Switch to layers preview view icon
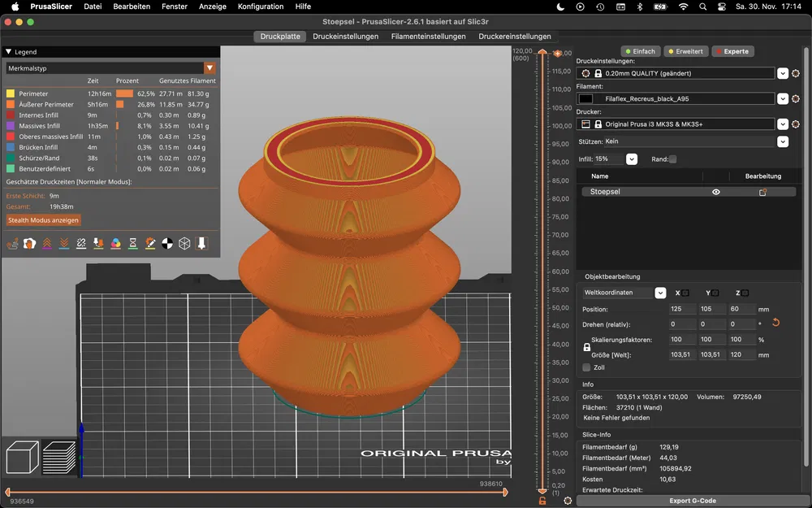 click(x=59, y=458)
